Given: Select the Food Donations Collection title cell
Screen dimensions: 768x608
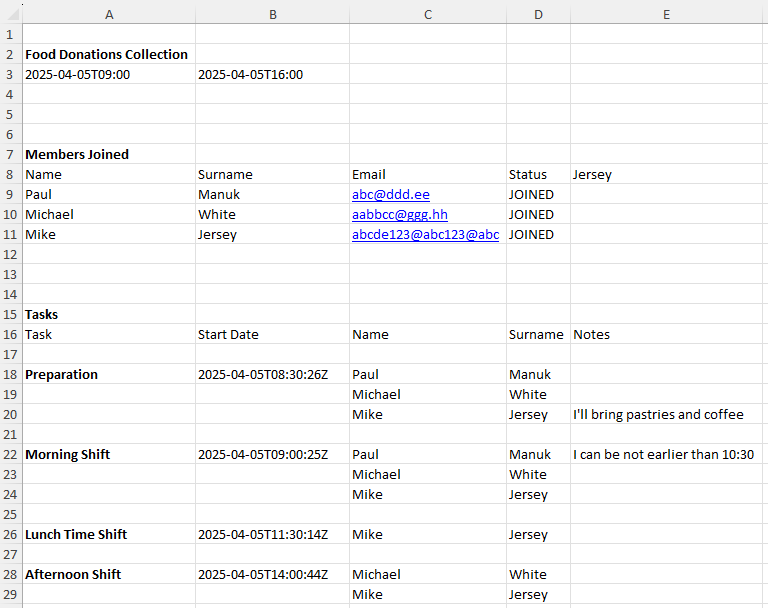Looking at the screenshot, I should [x=106, y=54].
